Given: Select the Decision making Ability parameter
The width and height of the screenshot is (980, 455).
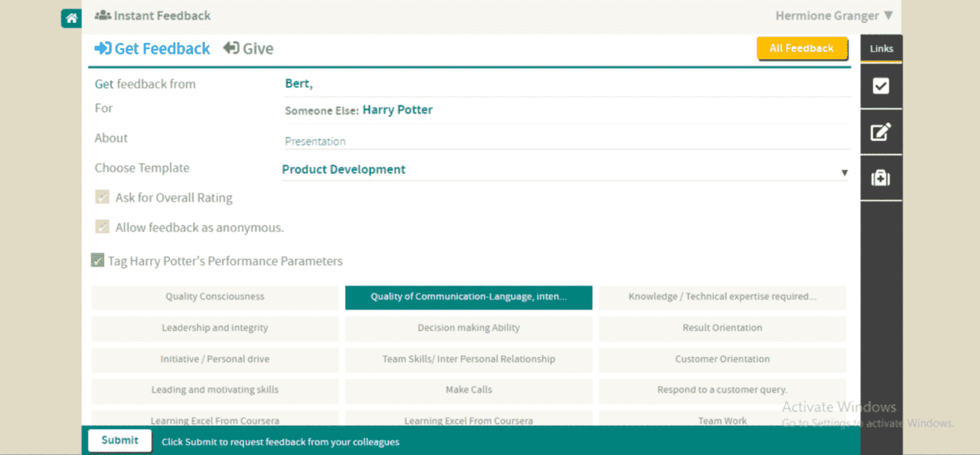Looking at the screenshot, I should [469, 328].
